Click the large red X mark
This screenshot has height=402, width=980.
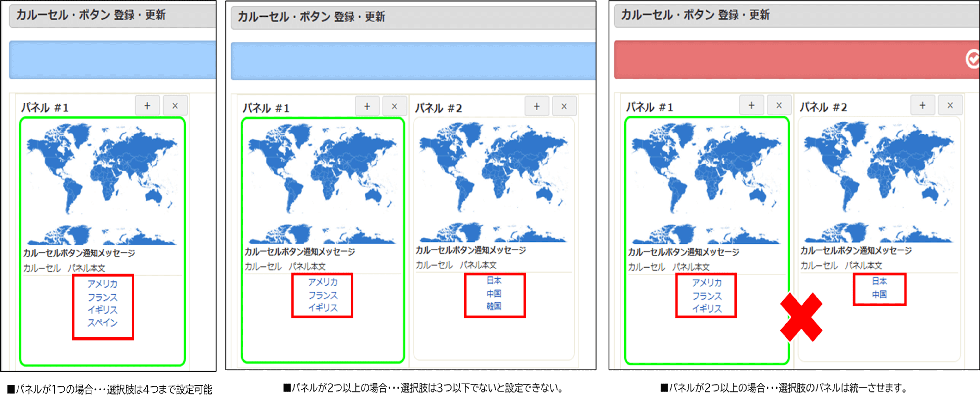[x=801, y=317]
